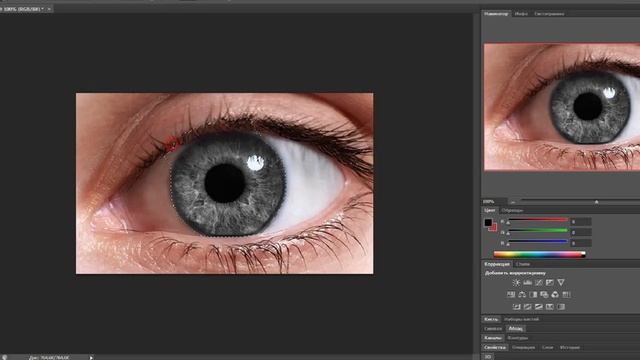Viewport: 640px width, 360px height.
Task: Open the Каналы channels tab
Action: tap(493, 338)
